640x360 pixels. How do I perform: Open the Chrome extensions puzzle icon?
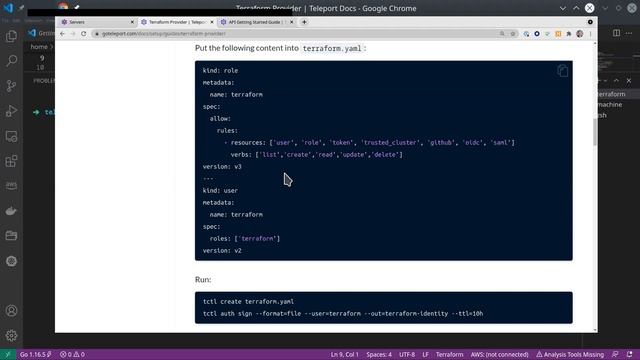click(569, 34)
